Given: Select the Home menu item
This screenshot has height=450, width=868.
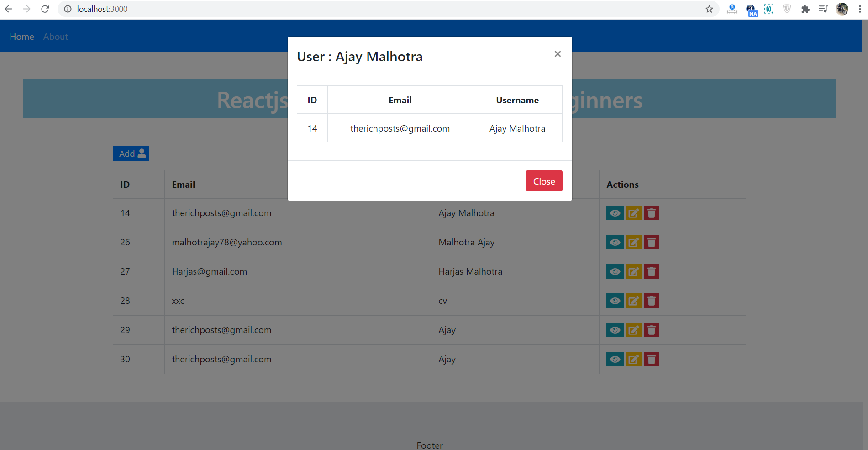Looking at the screenshot, I should tap(21, 36).
